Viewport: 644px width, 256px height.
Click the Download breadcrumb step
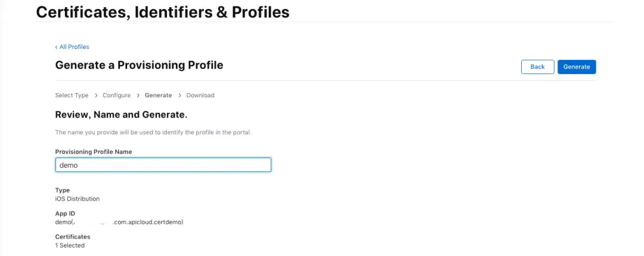pos(200,95)
